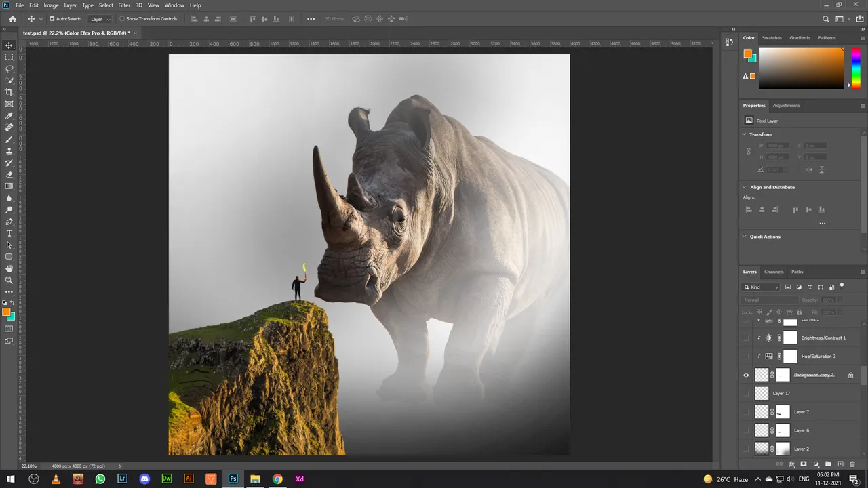Select the Move tool
The image size is (868, 488).
[9, 45]
